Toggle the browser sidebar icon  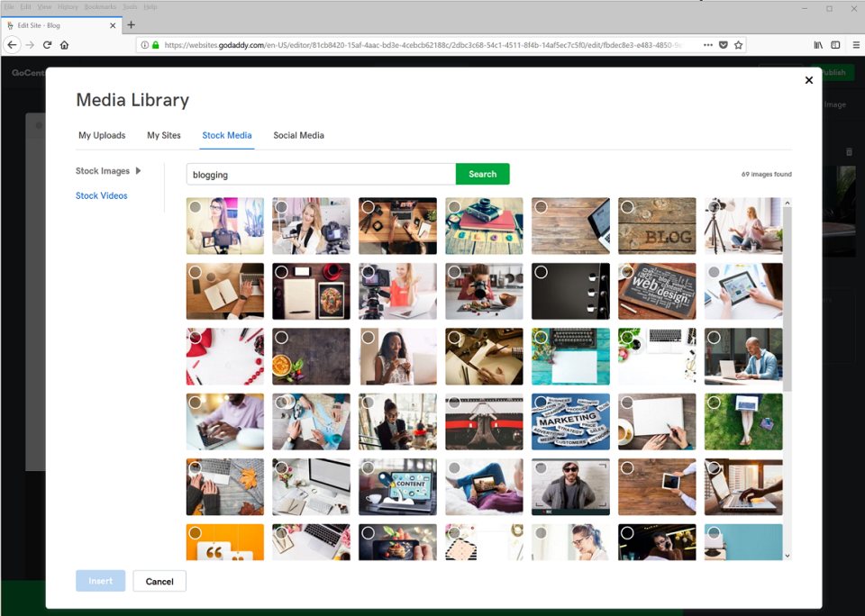pos(834,44)
